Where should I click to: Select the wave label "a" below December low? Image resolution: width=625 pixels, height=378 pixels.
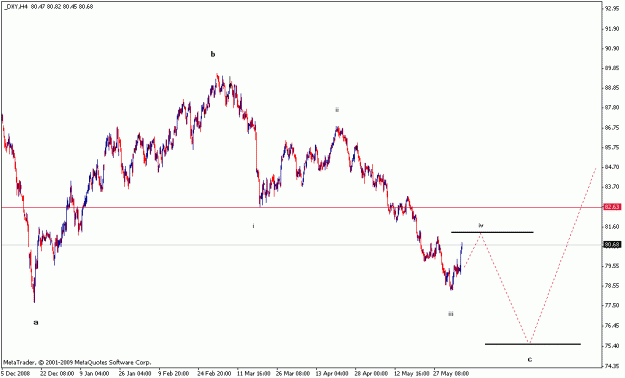[x=36, y=322]
